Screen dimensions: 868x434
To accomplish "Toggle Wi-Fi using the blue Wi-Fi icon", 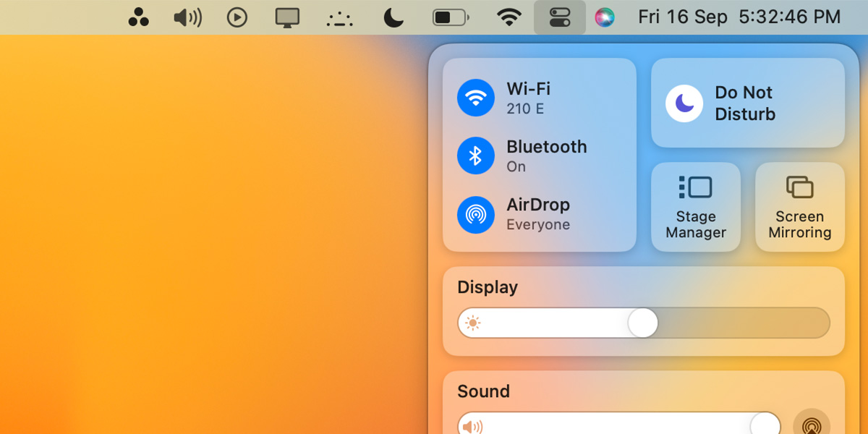I will pyautogui.click(x=476, y=98).
